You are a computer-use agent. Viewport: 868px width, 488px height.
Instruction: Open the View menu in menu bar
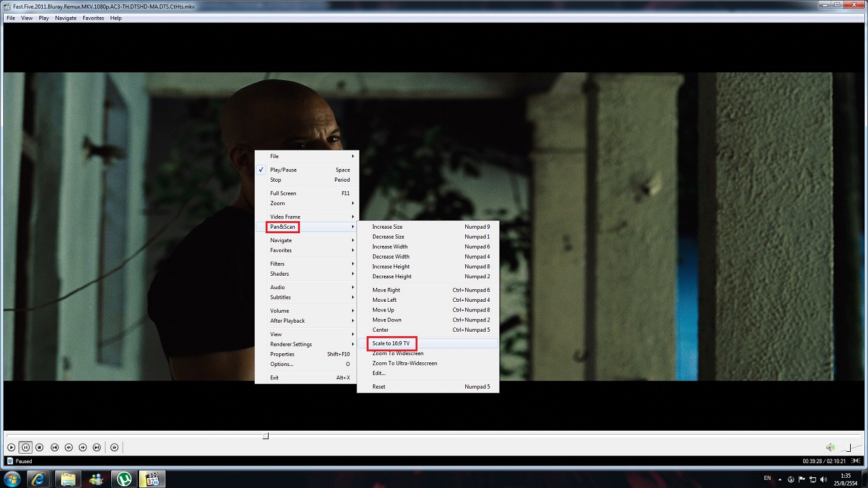[27, 18]
